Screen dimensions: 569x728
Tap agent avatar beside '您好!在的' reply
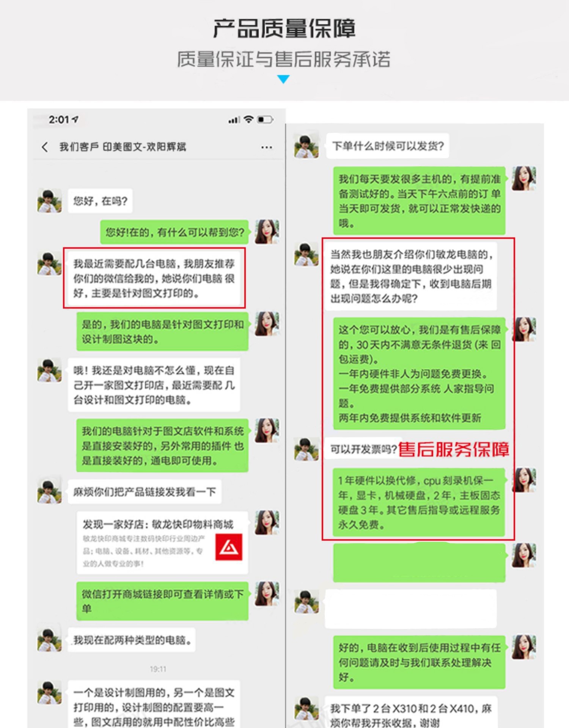point(267,232)
